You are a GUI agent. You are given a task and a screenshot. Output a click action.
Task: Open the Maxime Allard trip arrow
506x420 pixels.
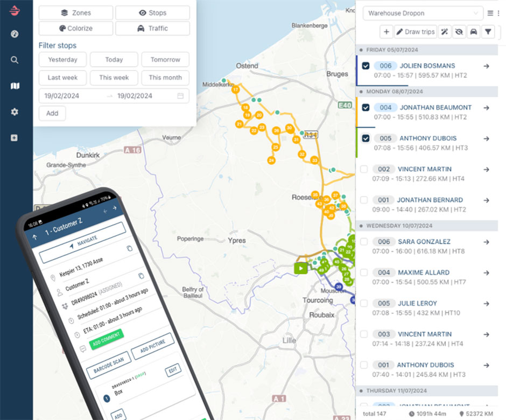[x=486, y=273]
